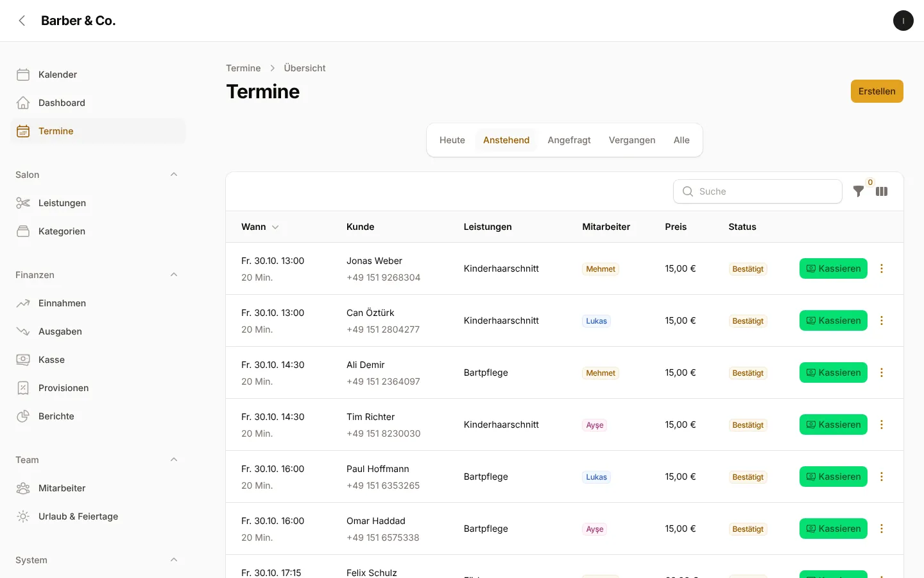Switch to Alle tab
924x578 pixels.
point(681,140)
